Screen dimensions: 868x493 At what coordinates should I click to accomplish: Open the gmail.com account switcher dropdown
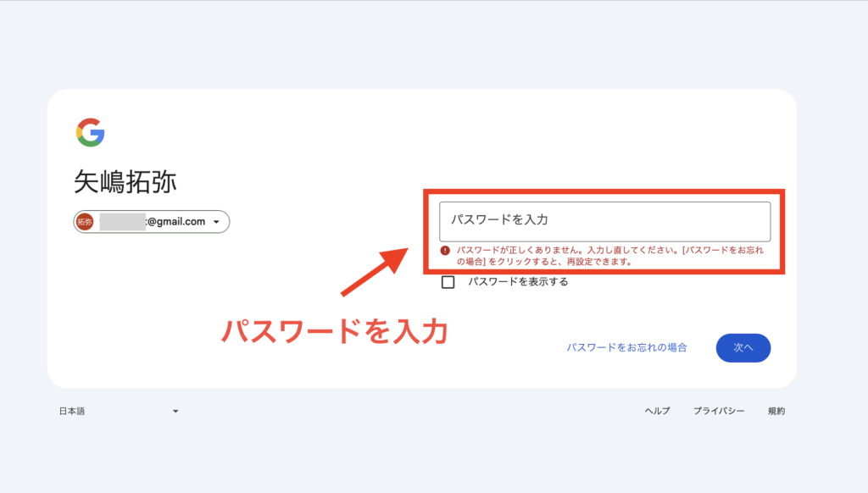(x=152, y=222)
